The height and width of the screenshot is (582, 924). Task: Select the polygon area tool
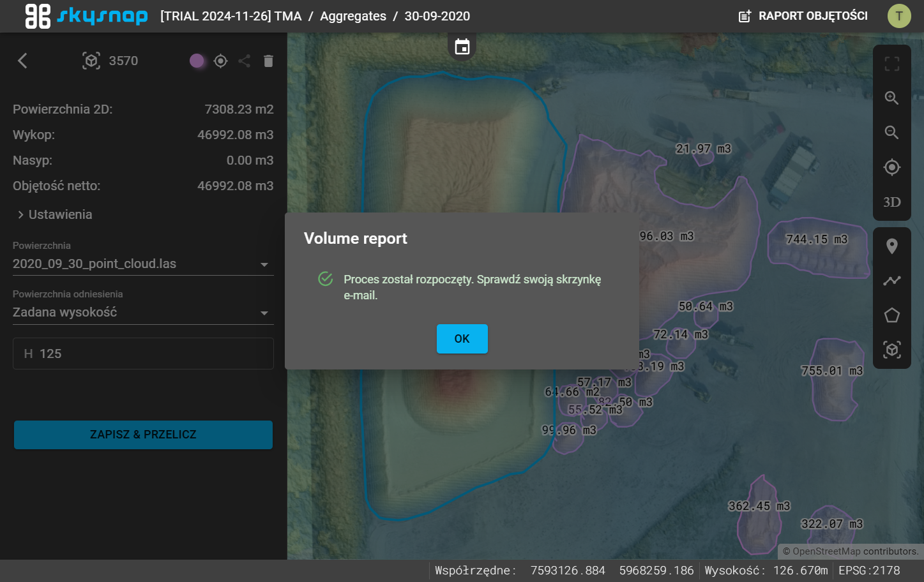pyautogui.click(x=892, y=315)
